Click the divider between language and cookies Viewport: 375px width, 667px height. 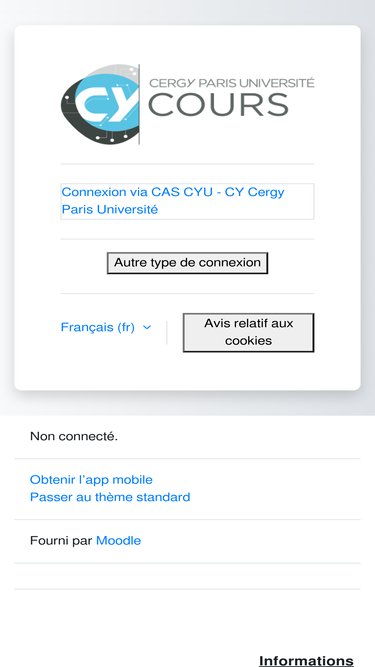tap(167, 333)
